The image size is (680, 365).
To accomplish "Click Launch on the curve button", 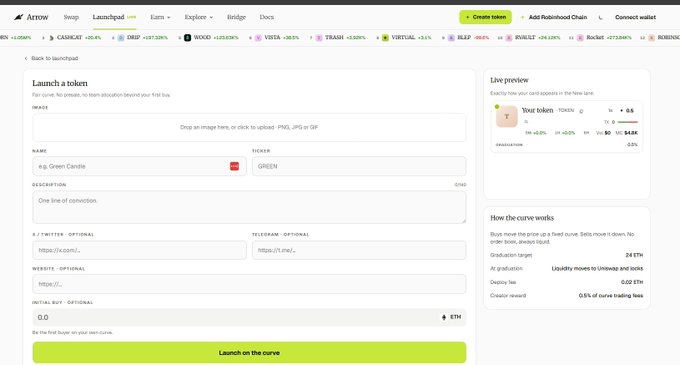I will pos(249,353).
